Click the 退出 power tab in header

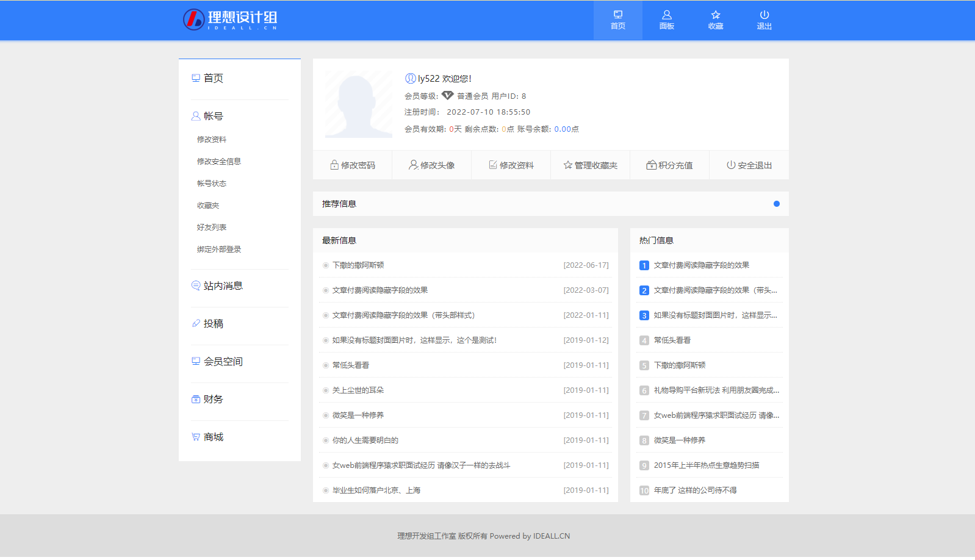point(765,20)
